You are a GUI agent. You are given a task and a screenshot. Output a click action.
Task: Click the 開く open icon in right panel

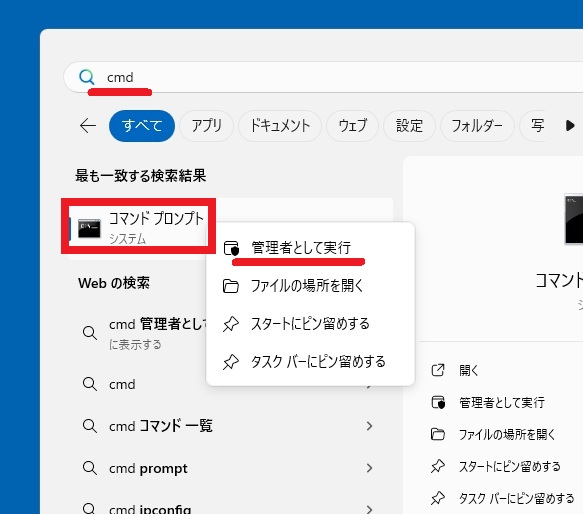438,370
